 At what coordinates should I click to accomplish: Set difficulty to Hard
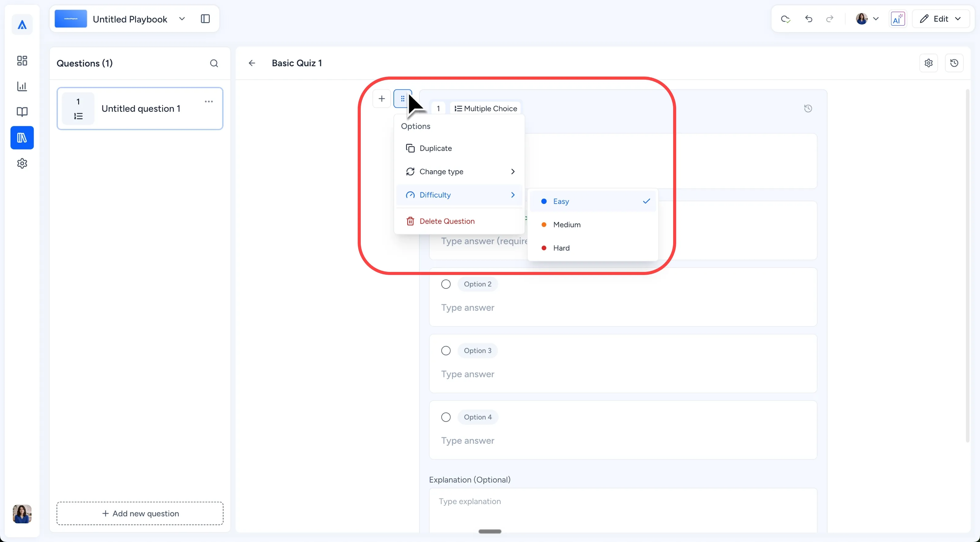593,248
